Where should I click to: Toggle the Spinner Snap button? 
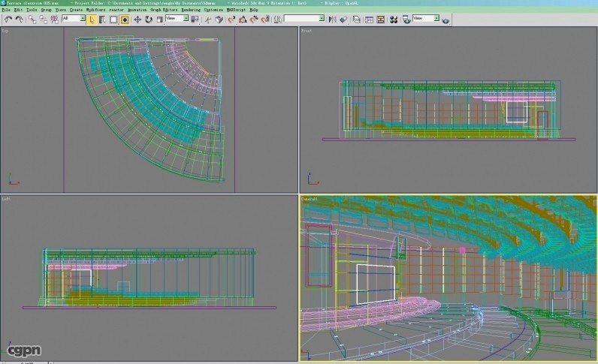coord(265,19)
